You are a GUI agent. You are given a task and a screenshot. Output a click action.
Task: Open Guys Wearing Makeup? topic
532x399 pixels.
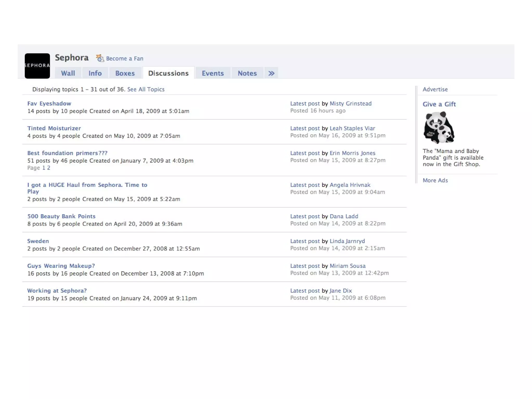point(61,266)
